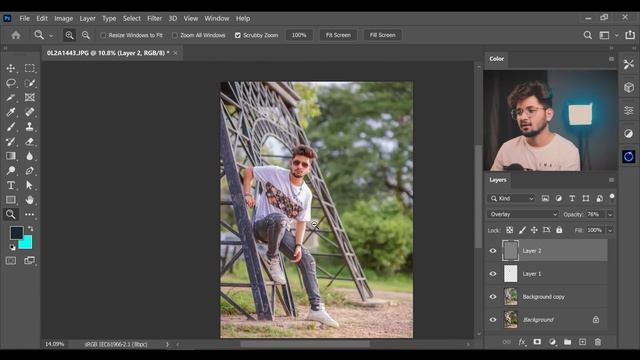Select the Rectangle shape tool
The height and width of the screenshot is (360, 640).
[11, 200]
